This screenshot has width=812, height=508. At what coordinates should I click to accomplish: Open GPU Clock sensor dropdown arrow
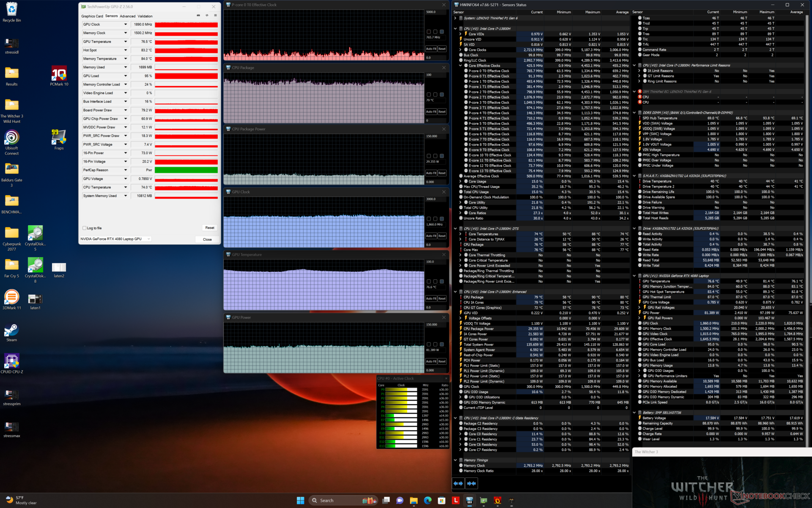coord(125,25)
